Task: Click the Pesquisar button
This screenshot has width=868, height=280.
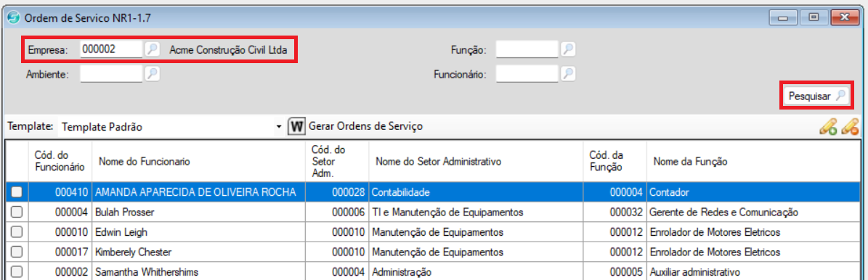Action: [x=816, y=96]
